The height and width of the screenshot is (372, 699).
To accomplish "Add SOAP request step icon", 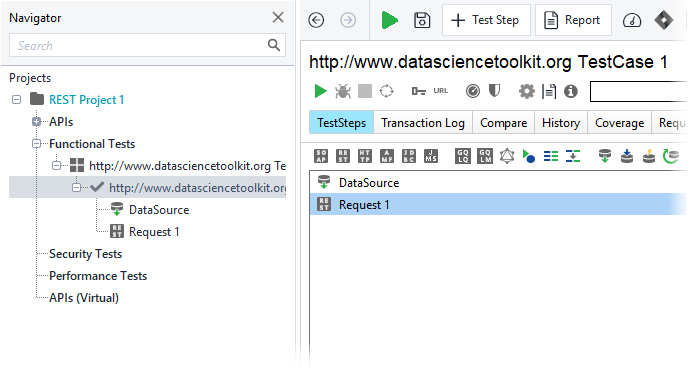I will point(321,156).
